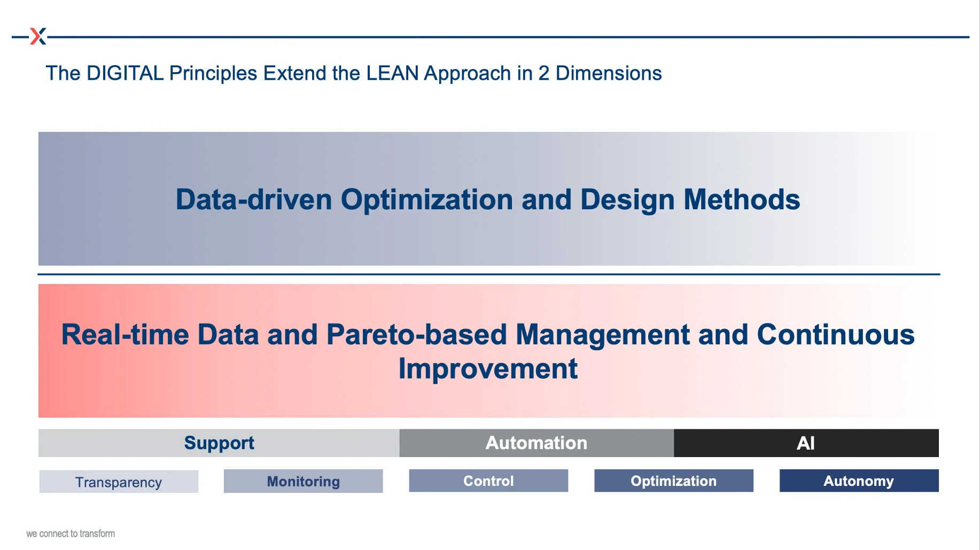Click the Real-time Data and Pareto-based Management banner
The height and width of the screenshot is (550, 980).
(x=488, y=351)
